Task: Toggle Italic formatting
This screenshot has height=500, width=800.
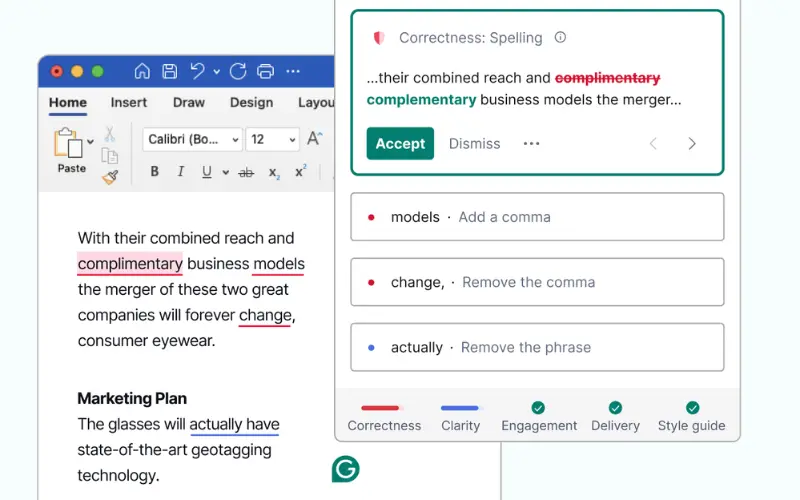Action: pyautogui.click(x=180, y=172)
